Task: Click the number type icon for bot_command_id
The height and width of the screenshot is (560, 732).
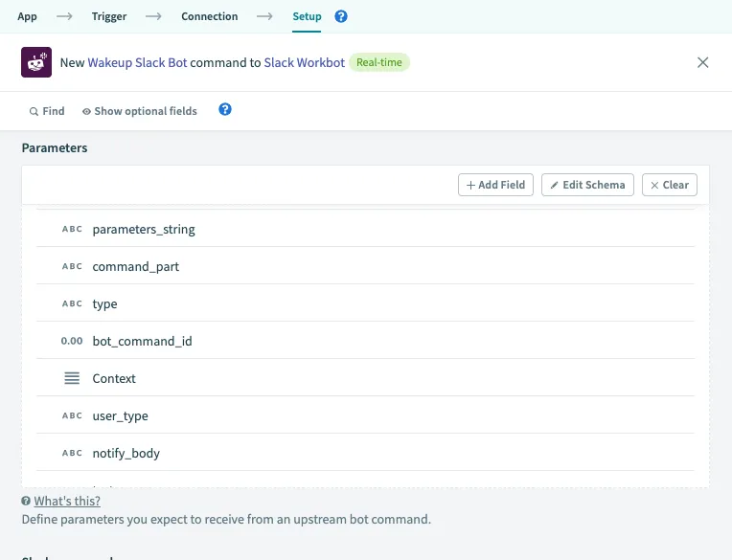Action: click(72, 342)
